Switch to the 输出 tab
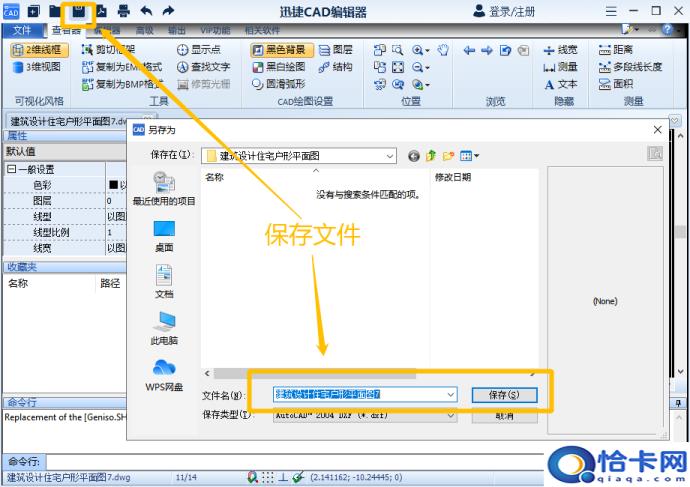This screenshot has height=487, width=690. 177,30
